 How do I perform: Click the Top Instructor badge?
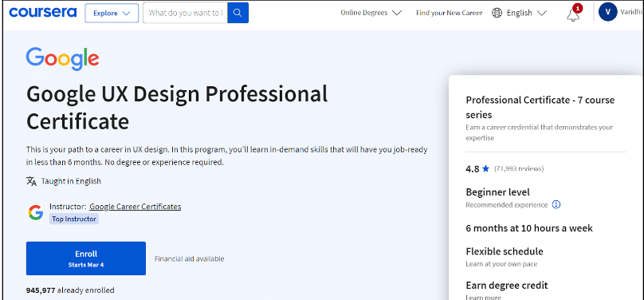click(x=74, y=219)
